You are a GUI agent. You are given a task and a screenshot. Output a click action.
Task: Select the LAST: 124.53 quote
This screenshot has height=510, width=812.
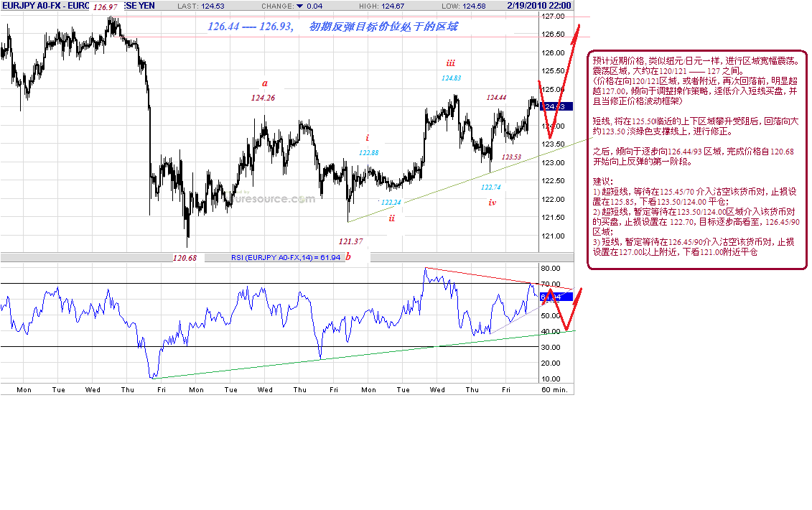(201, 6)
